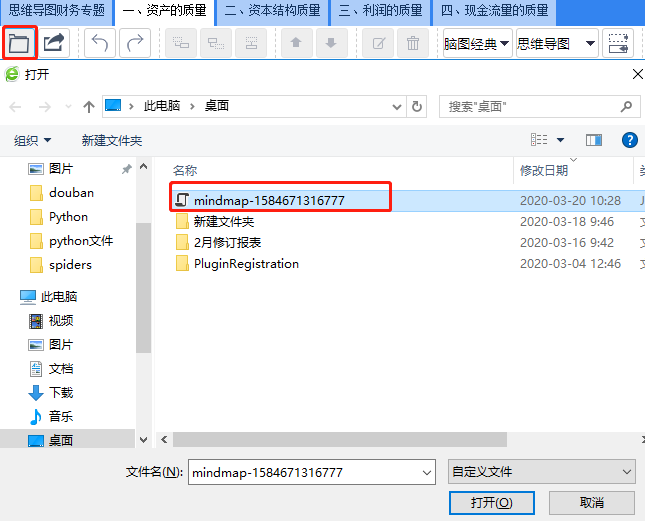
Task: Switch to the 二、资本结构质量 tab
Action: (272, 11)
